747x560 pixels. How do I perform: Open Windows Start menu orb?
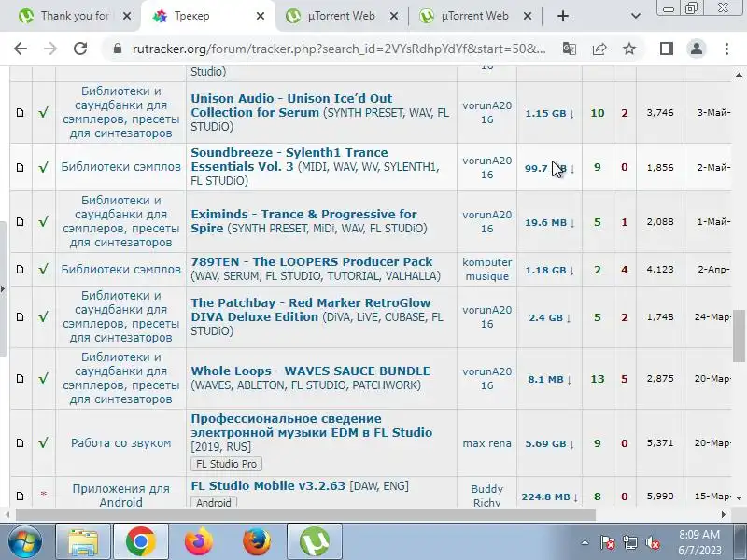click(x=25, y=541)
